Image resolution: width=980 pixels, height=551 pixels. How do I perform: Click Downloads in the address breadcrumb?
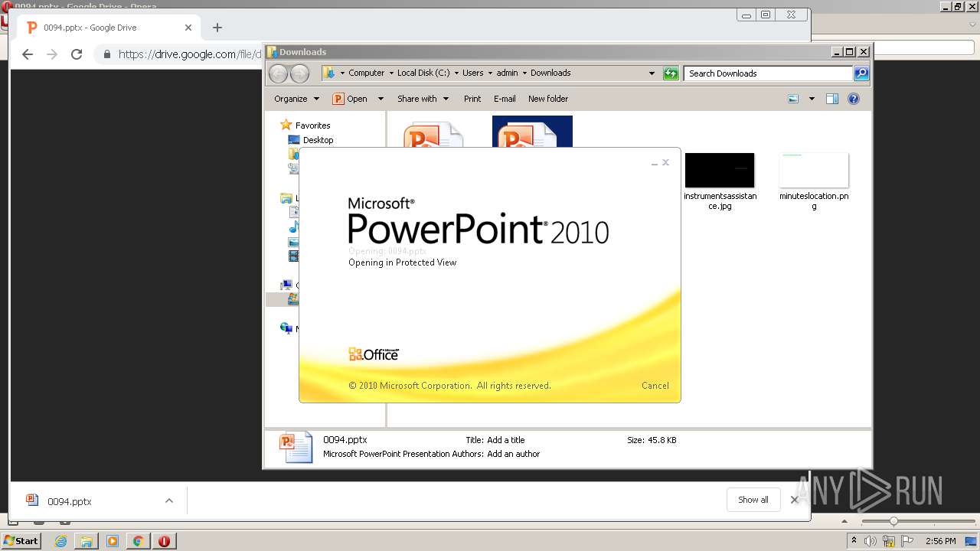550,73
